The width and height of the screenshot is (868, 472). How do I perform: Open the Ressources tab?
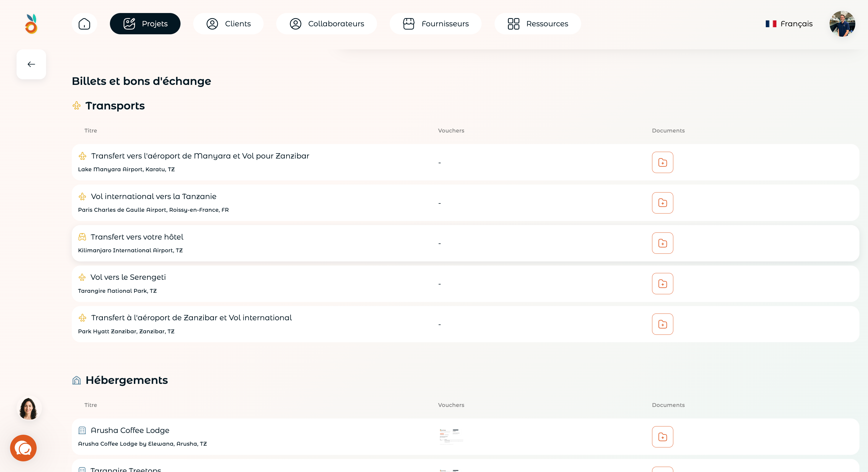click(537, 24)
